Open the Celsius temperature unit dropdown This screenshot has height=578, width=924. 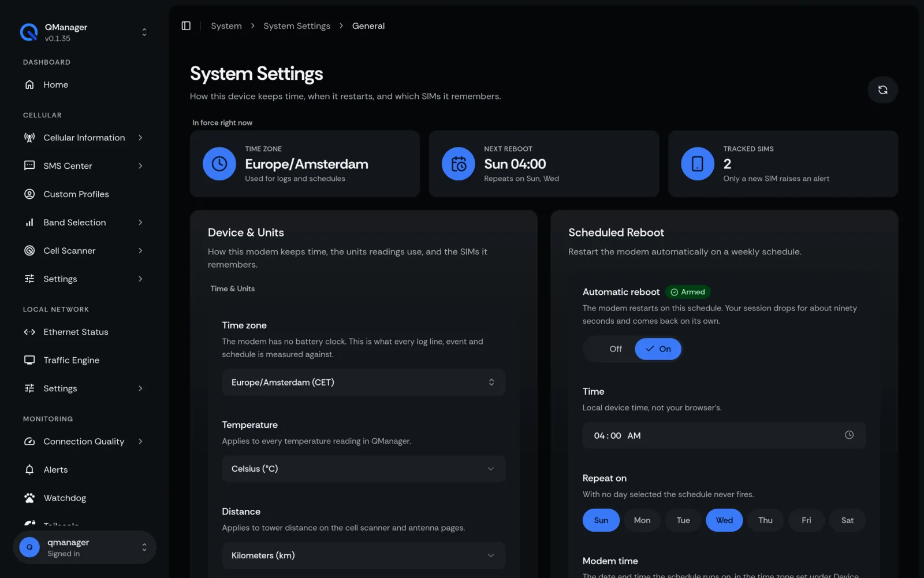364,469
